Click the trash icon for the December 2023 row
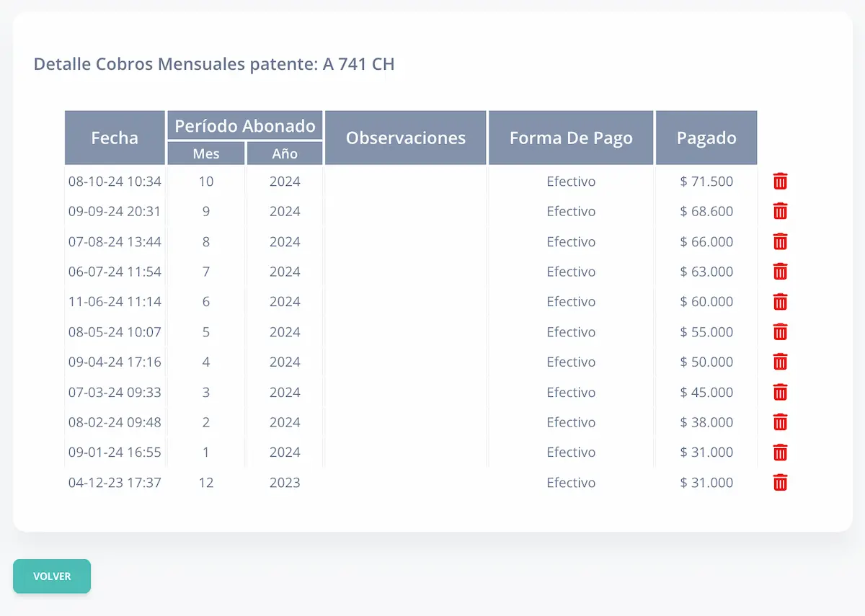Viewport: 865px width, 616px height. point(779,483)
